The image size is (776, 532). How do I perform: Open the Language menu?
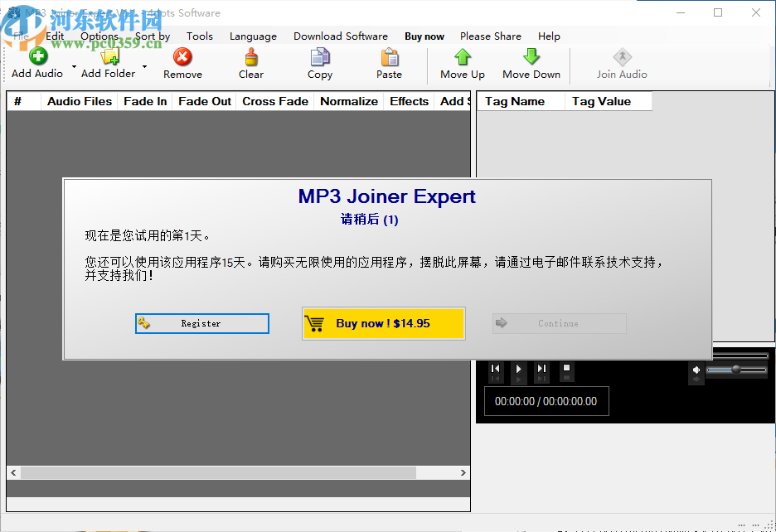(x=253, y=36)
